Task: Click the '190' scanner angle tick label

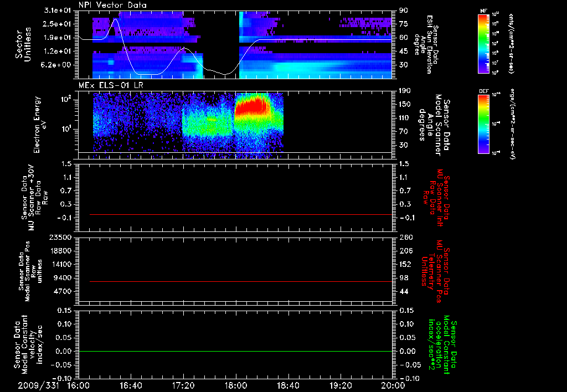Action: pyautogui.click(x=405, y=91)
